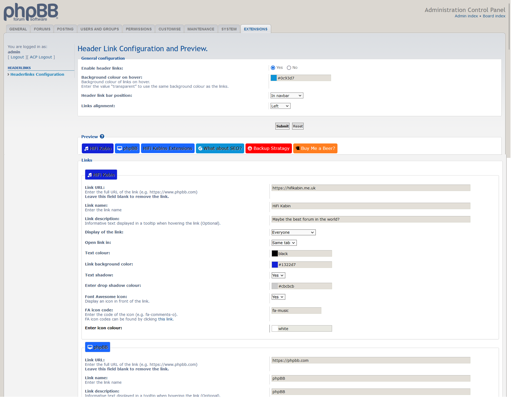
Task: Click the Logout link
Action: (17, 57)
